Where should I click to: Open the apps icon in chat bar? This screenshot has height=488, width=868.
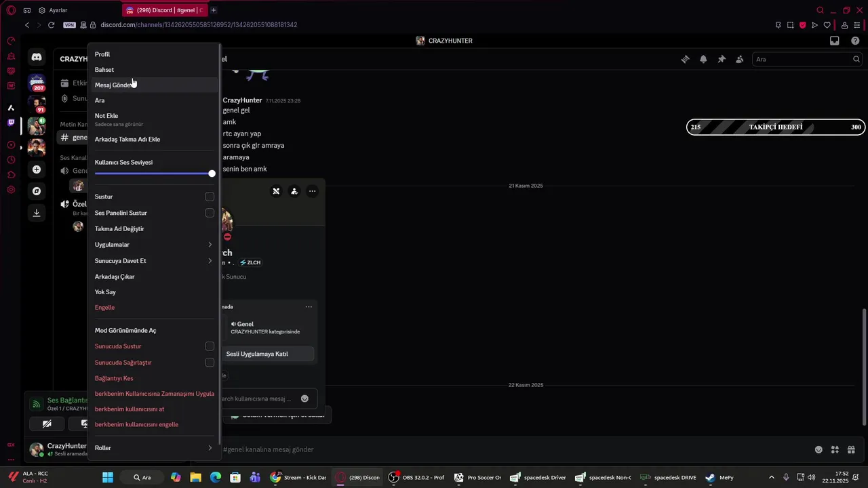pos(835,449)
